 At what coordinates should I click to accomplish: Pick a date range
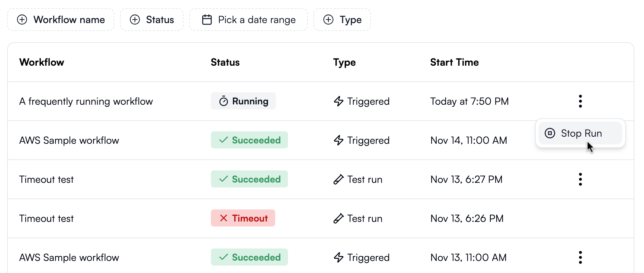point(249,20)
